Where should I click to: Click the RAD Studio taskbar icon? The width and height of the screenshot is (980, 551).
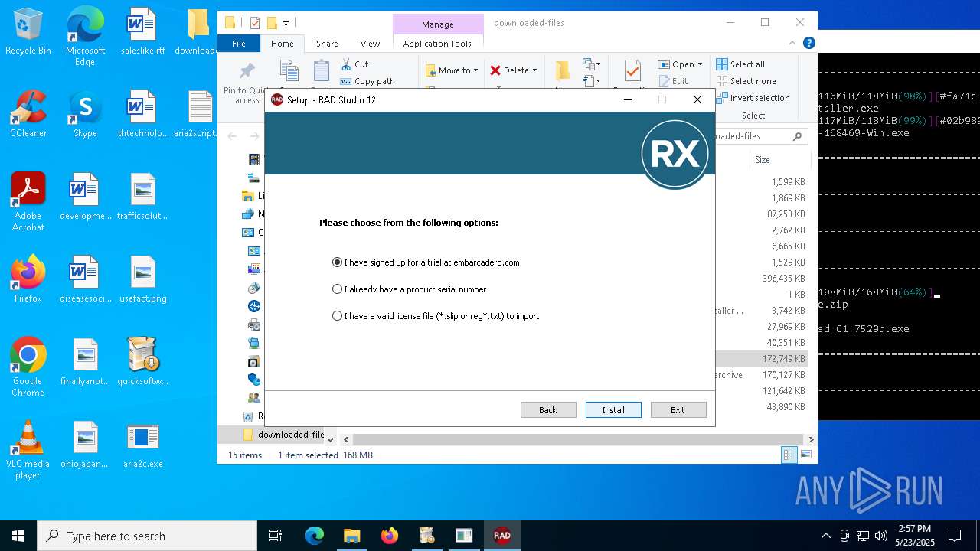click(502, 536)
